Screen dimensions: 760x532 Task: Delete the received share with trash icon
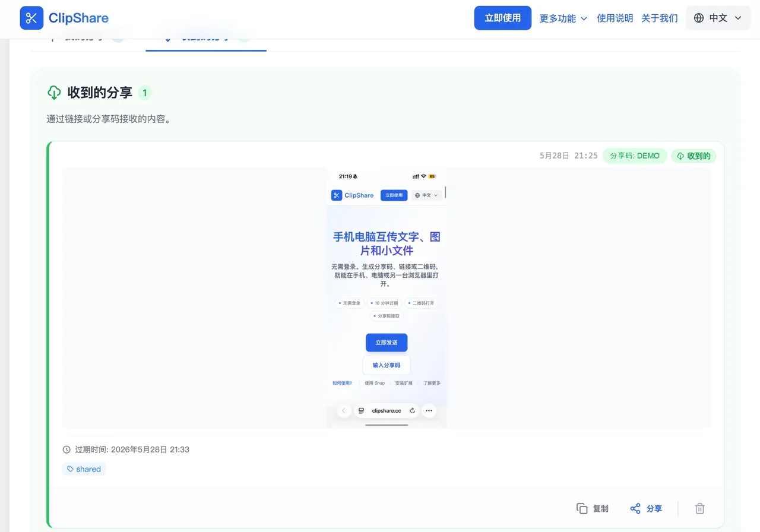point(700,508)
